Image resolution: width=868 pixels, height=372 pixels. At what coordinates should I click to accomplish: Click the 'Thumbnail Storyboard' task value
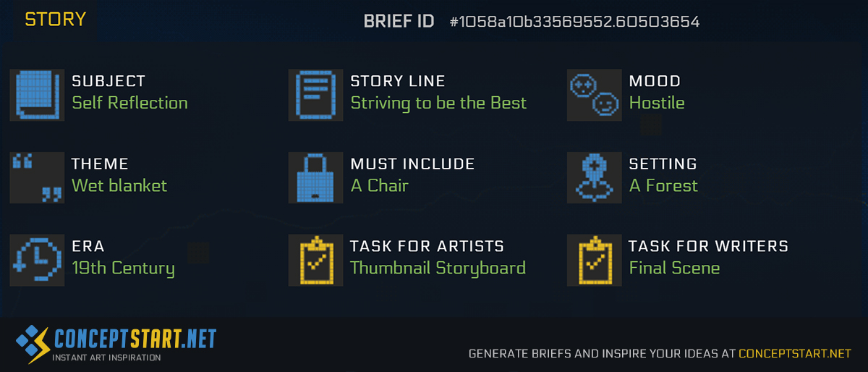tap(438, 268)
